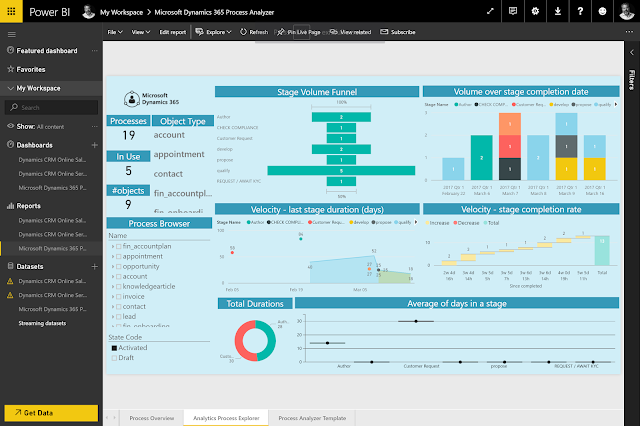
Task: Open the File dropdown menu
Action: pyautogui.click(x=115, y=32)
